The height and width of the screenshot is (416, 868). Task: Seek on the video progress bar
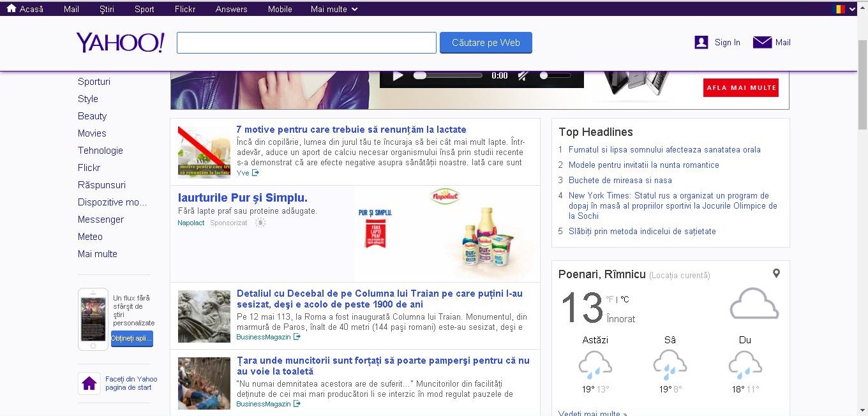[448, 75]
